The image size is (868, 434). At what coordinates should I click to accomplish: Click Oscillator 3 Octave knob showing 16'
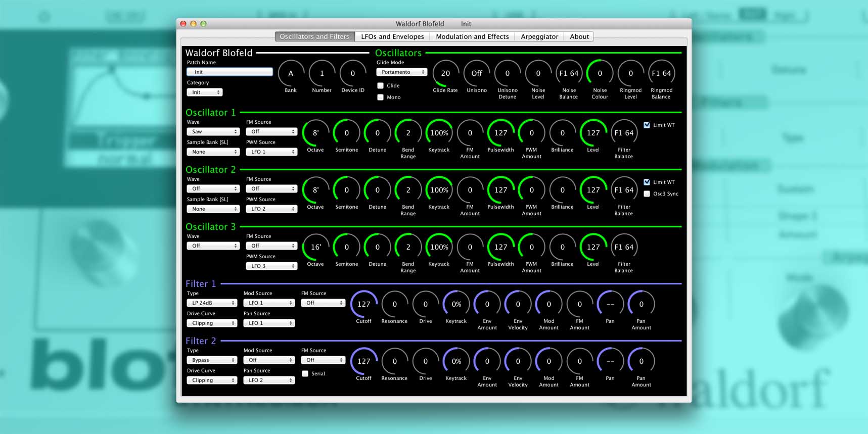click(x=315, y=247)
